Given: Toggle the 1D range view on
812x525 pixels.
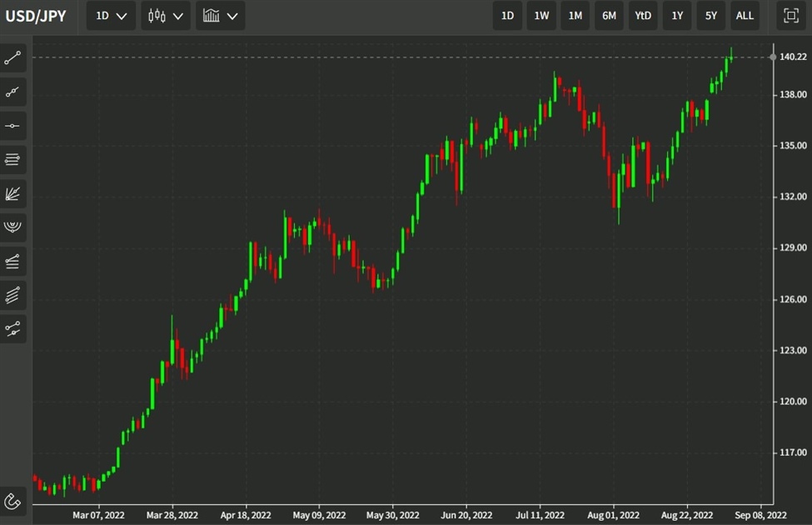Looking at the screenshot, I should pyautogui.click(x=507, y=15).
